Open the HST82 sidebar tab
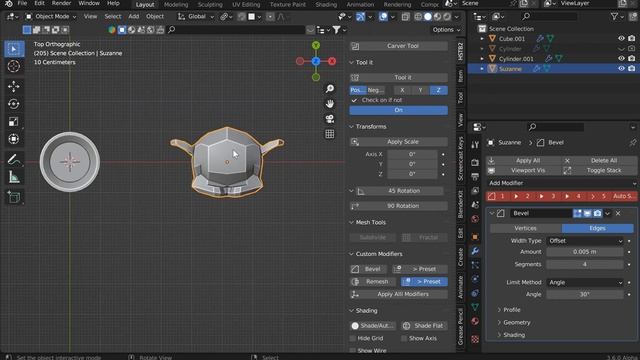The image size is (640, 360). pyautogui.click(x=460, y=51)
